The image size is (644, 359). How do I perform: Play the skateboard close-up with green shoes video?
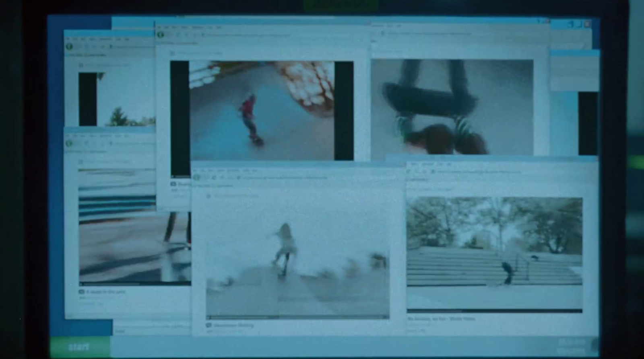452,107
